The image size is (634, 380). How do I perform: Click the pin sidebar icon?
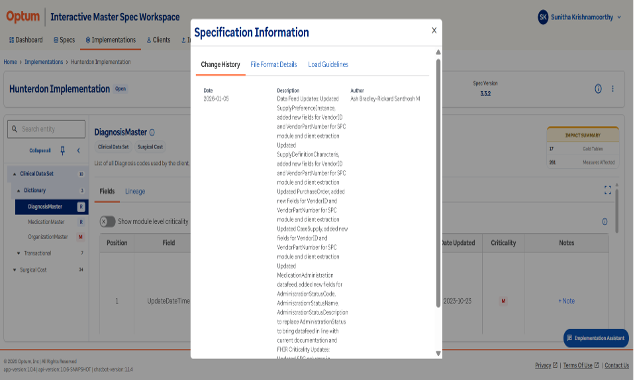[x=62, y=150]
